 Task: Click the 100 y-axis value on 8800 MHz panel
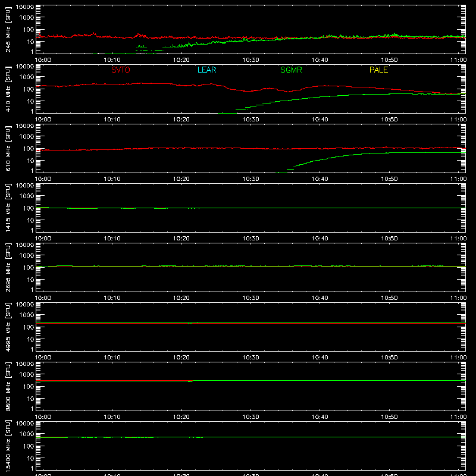click(x=29, y=387)
